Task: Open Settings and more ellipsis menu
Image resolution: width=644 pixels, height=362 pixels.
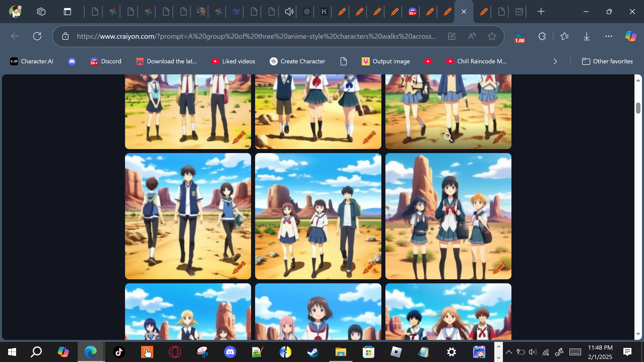Action: pyautogui.click(x=609, y=36)
